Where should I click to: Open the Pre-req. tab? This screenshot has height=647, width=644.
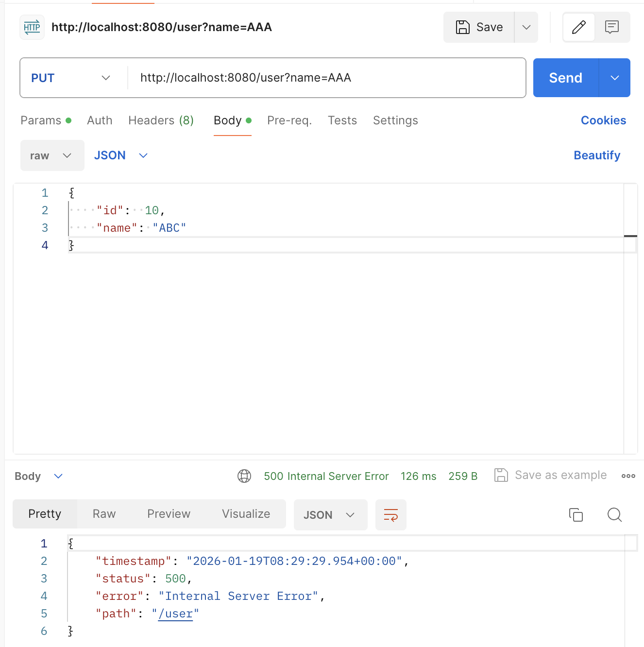289,120
